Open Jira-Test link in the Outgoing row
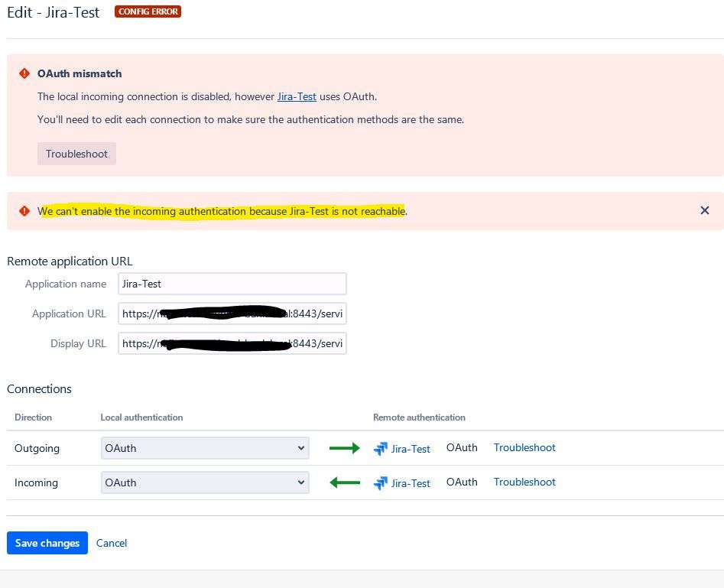 411,449
